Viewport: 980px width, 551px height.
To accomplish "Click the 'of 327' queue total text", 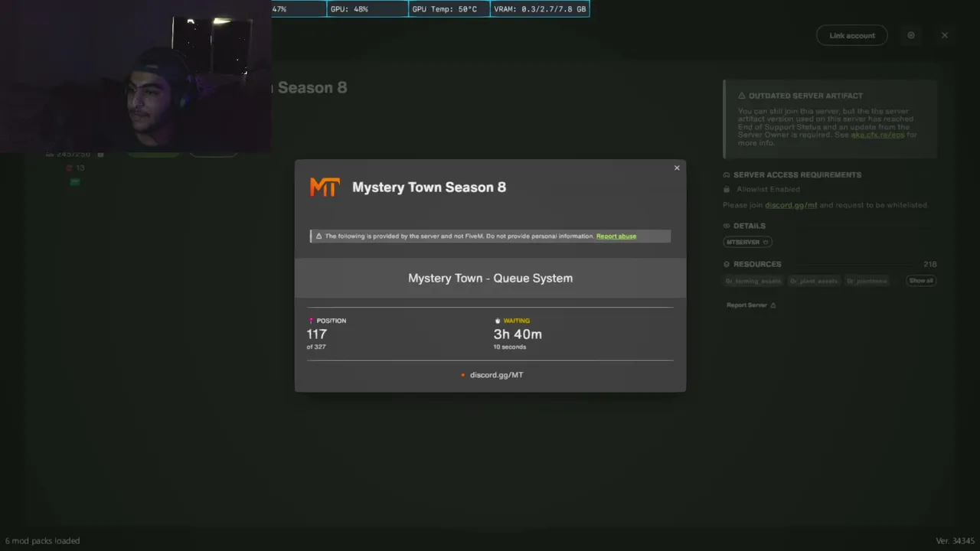I will pyautogui.click(x=316, y=347).
